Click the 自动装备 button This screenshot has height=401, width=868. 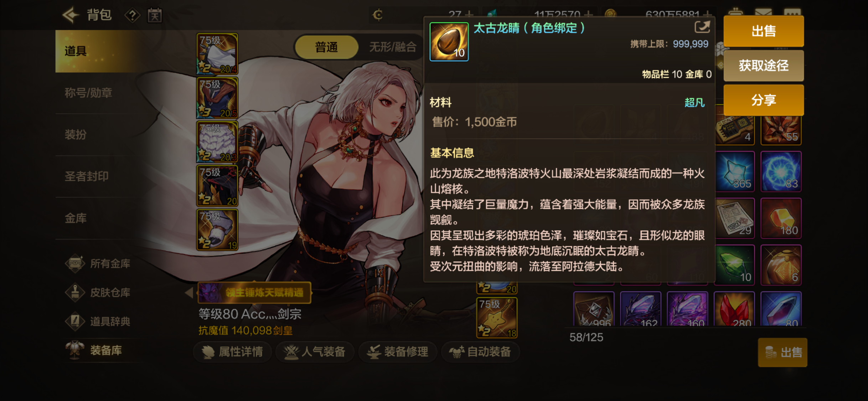pyautogui.click(x=480, y=352)
